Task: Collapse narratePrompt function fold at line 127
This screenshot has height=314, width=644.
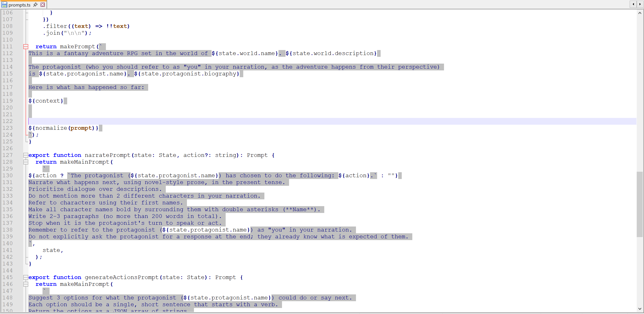Action: coord(26,155)
